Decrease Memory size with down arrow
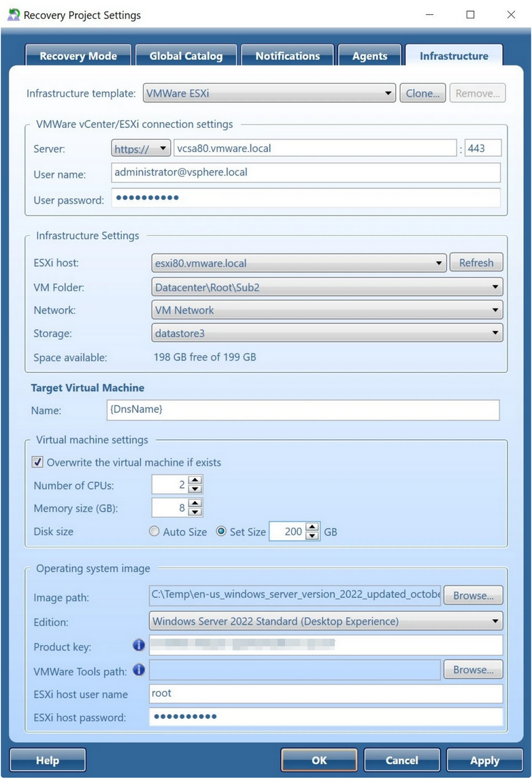Viewport: 532px width, 779px height. [195, 511]
